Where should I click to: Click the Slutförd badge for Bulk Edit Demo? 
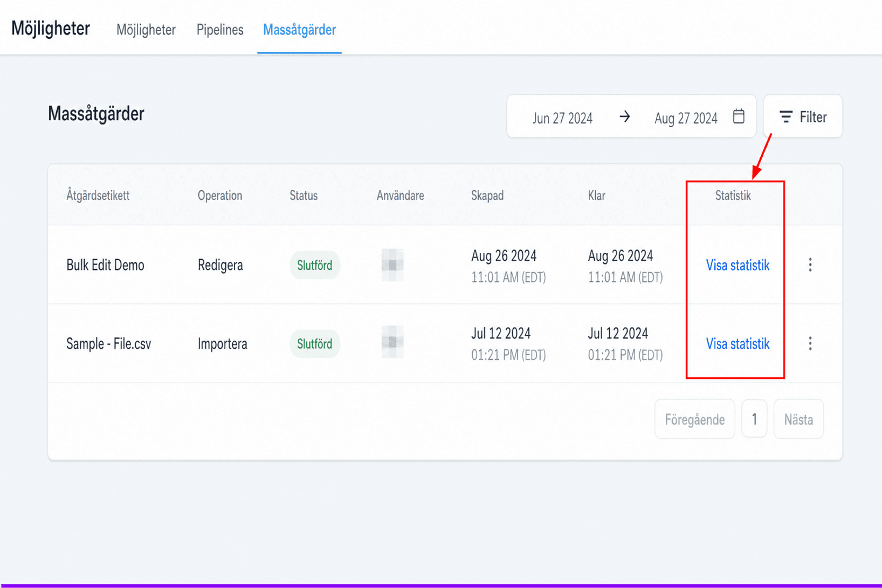[315, 265]
